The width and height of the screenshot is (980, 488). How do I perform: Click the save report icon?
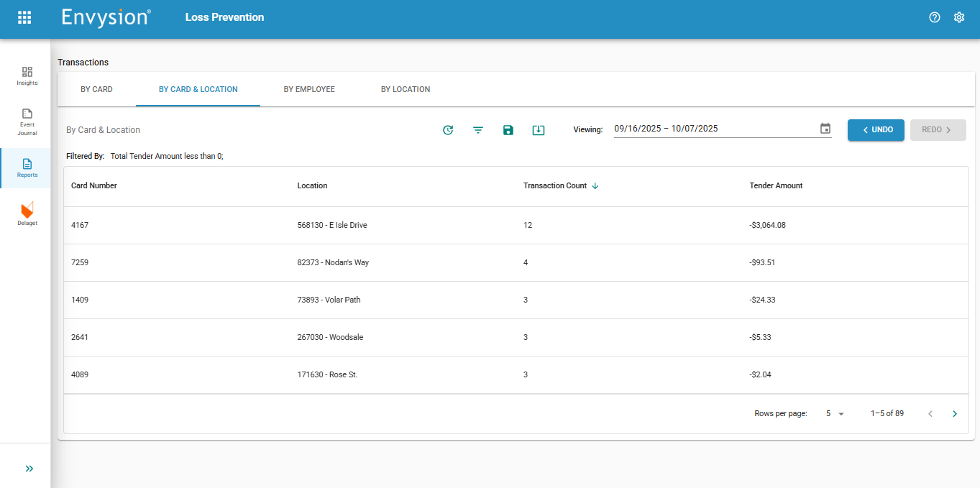coord(508,130)
